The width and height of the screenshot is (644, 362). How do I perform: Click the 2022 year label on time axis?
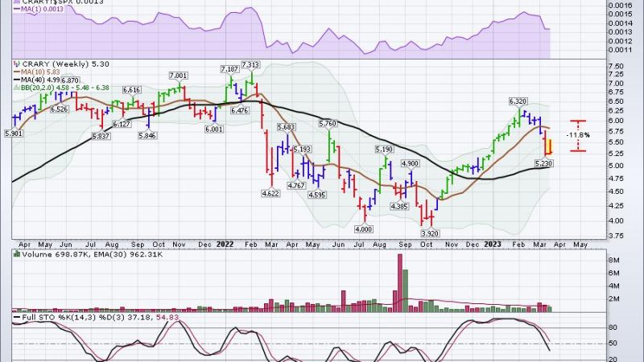[225, 245]
